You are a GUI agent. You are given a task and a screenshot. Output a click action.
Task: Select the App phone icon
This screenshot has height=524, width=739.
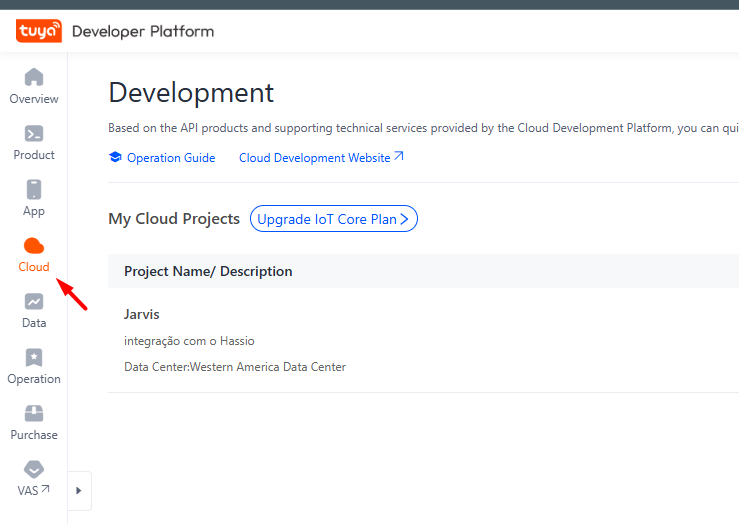tap(34, 190)
